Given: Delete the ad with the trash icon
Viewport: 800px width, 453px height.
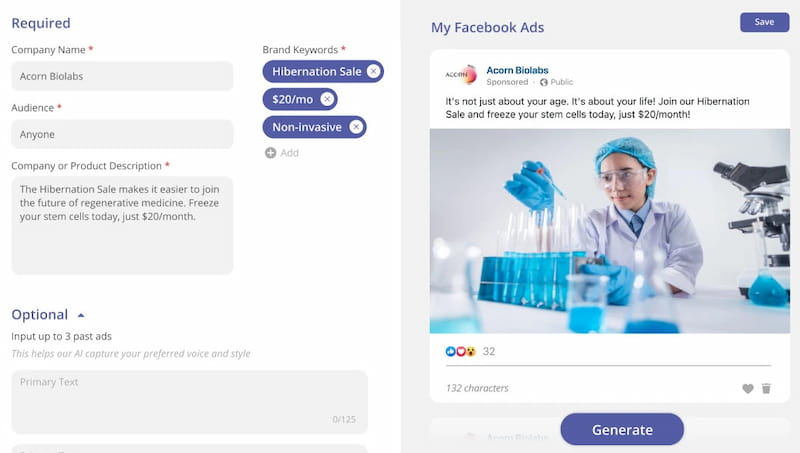Looking at the screenshot, I should [766, 389].
